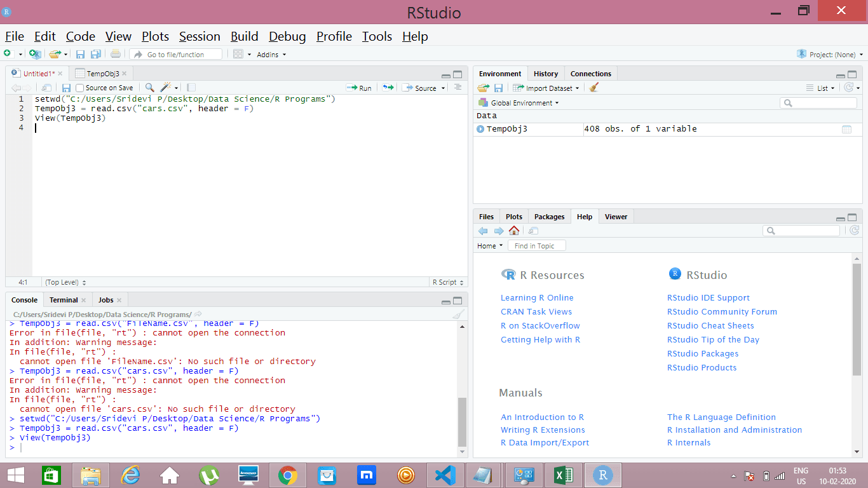Open Project (None) dropdown
Image resolution: width=868 pixels, height=488 pixels.
pos(830,55)
